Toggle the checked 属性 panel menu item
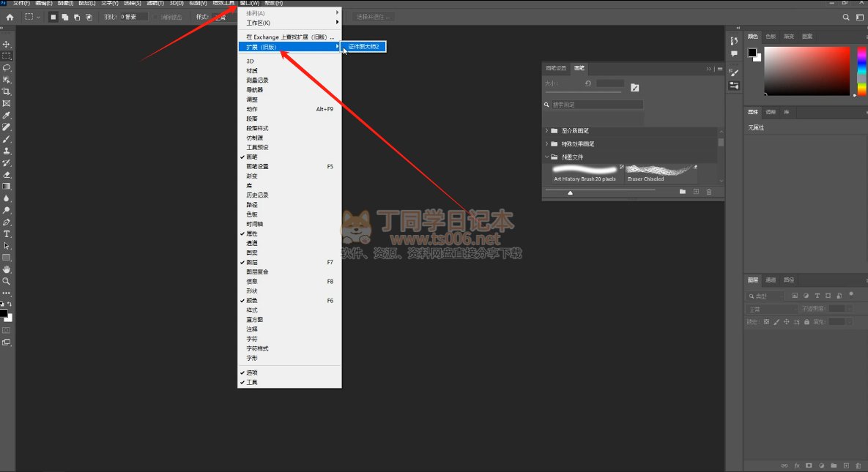The height and width of the screenshot is (472, 868). coord(289,233)
